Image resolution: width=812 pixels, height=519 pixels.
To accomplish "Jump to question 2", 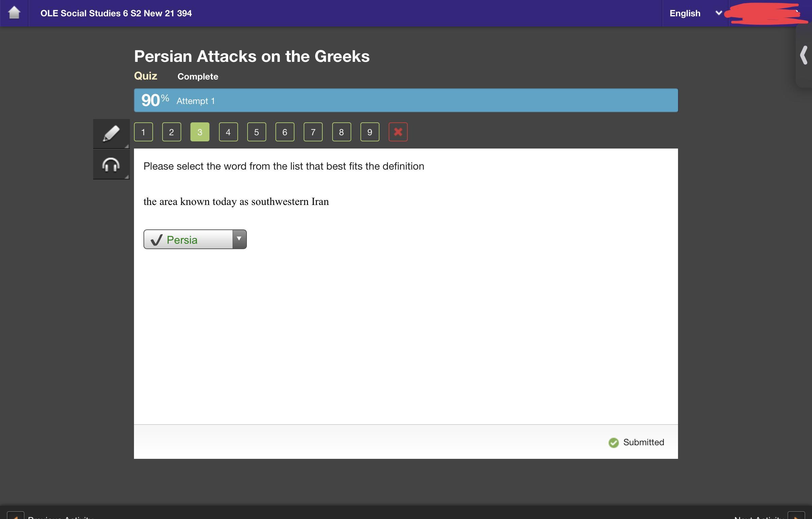I will pyautogui.click(x=171, y=132).
